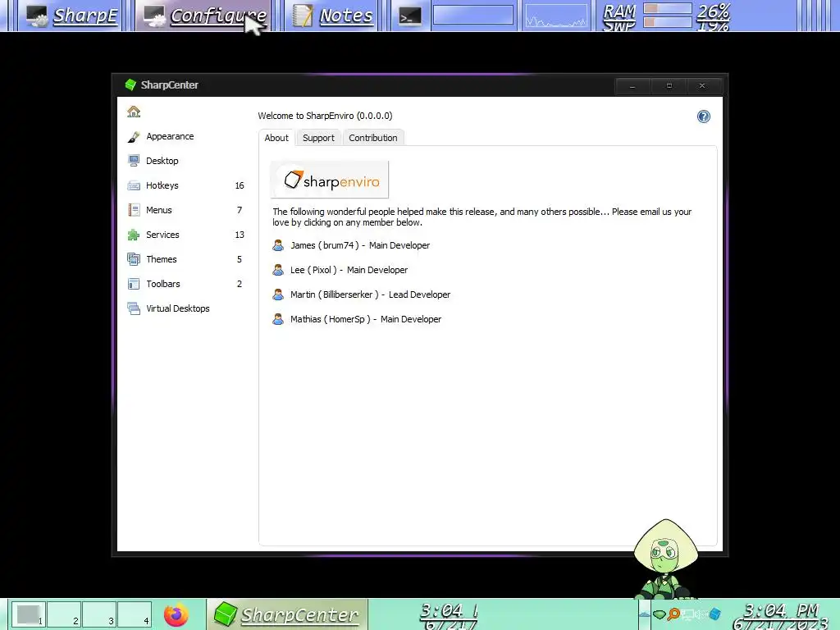This screenshot has height=630, width=840.
Task: Switch to virtual desktop 2
Action: pyautogui.click(x=64, y=614)
